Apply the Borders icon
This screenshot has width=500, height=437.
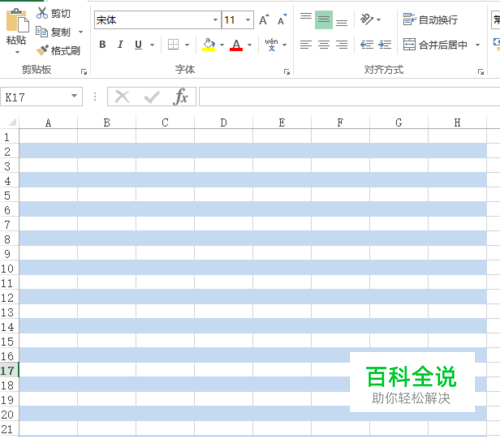(x=173, y=44)
